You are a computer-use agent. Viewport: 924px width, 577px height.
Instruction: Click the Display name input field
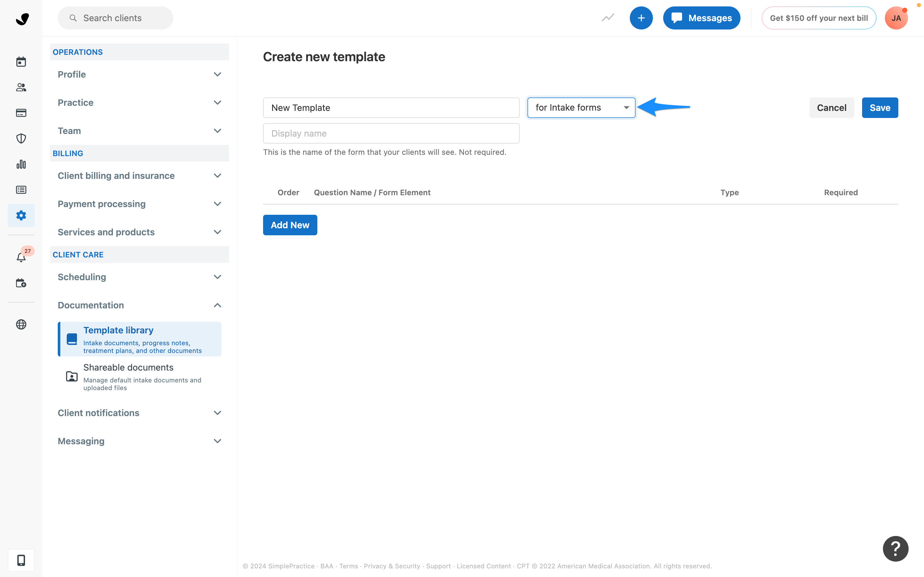[391, 133]
